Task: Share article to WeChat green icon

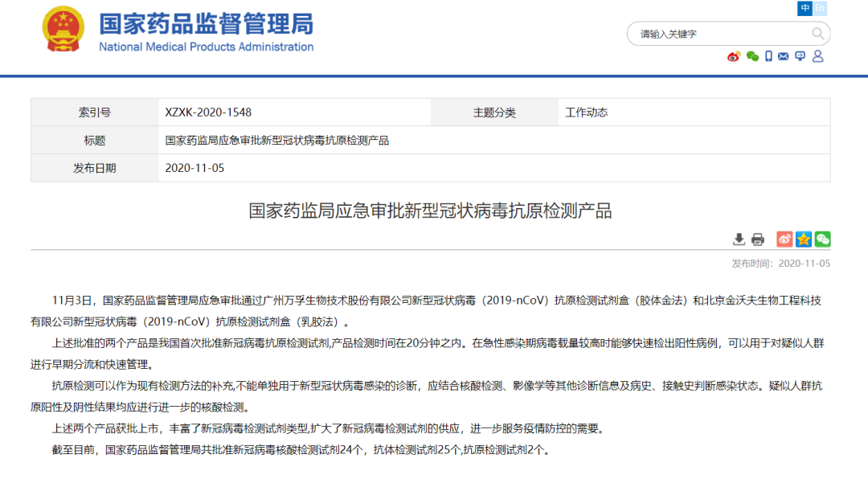Action: coord(822,239)
